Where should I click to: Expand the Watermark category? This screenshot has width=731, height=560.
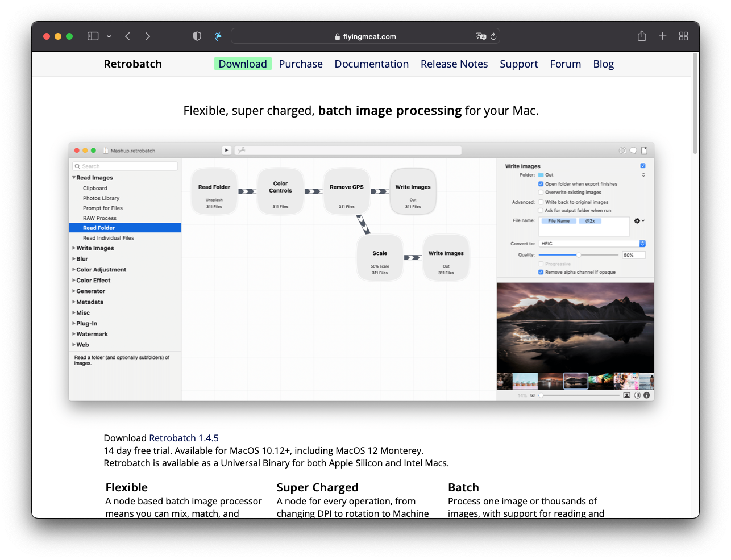point(74,335)
